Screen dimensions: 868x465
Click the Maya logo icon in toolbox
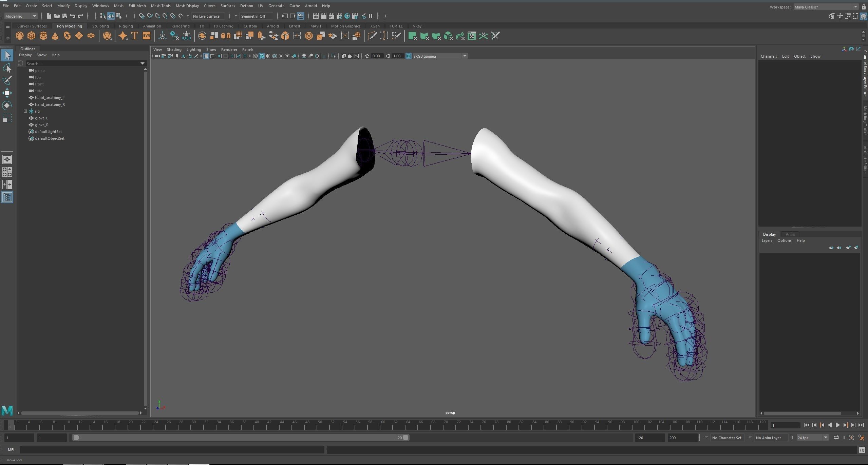pyautogui.click(x=7, y=410)
